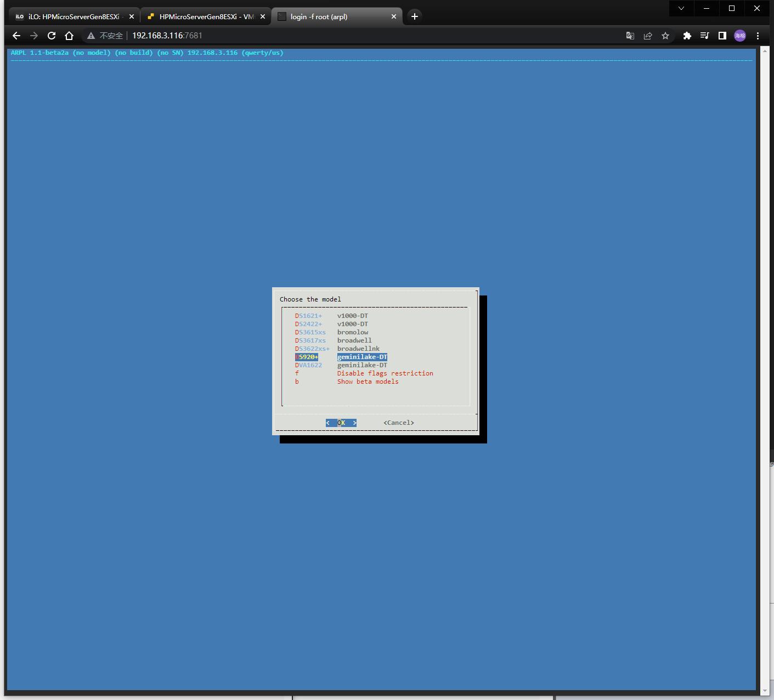Click the share page icon

pyautogui.click(x=648, y=36)
